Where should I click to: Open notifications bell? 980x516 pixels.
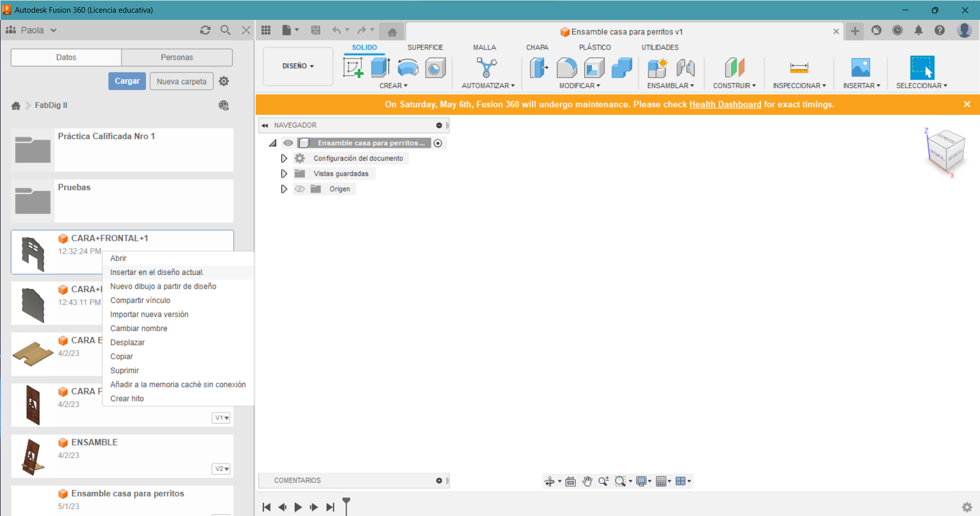point(919,30)
